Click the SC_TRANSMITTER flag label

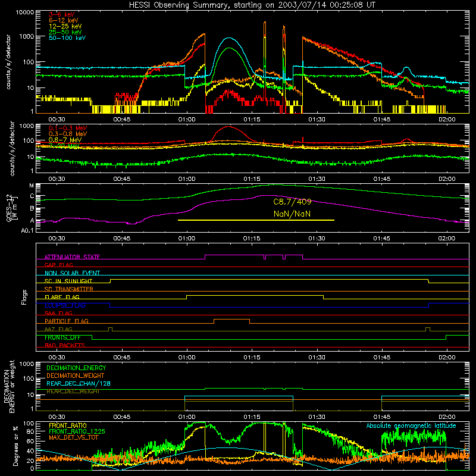(x=69, y=289)
